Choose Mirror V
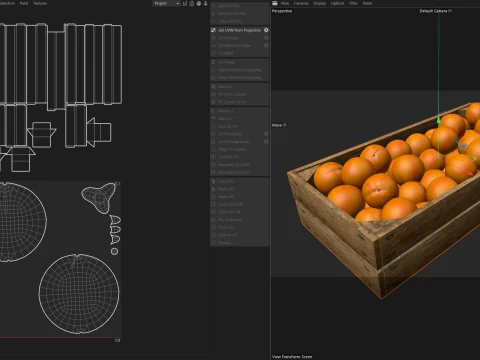Image resolution: width=480 pixels, height=360 pixels. point(240,118)
